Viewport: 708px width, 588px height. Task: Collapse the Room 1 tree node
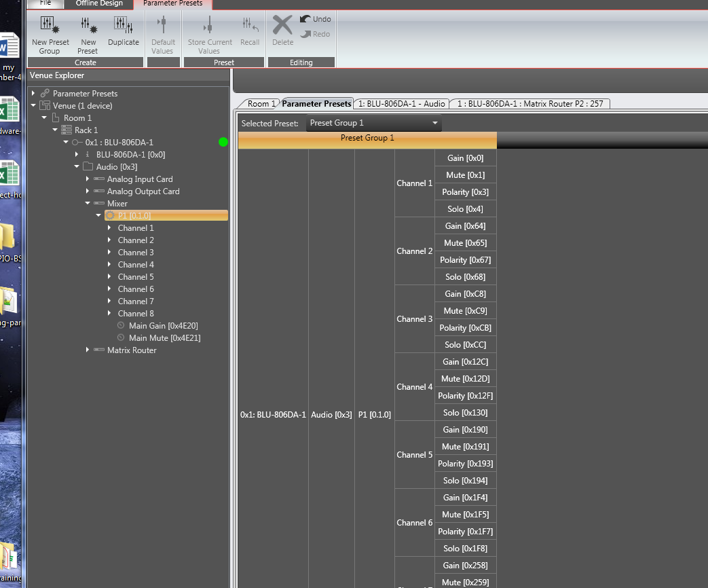(44, 117)
